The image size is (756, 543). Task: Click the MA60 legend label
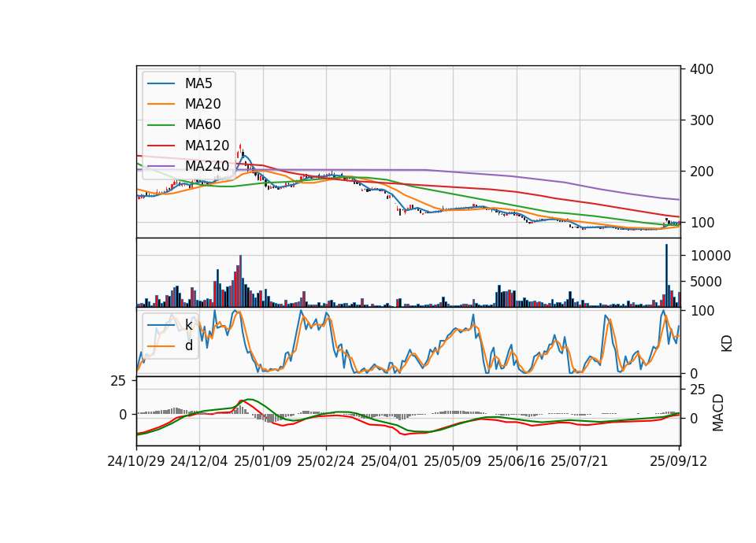(202, 125)
